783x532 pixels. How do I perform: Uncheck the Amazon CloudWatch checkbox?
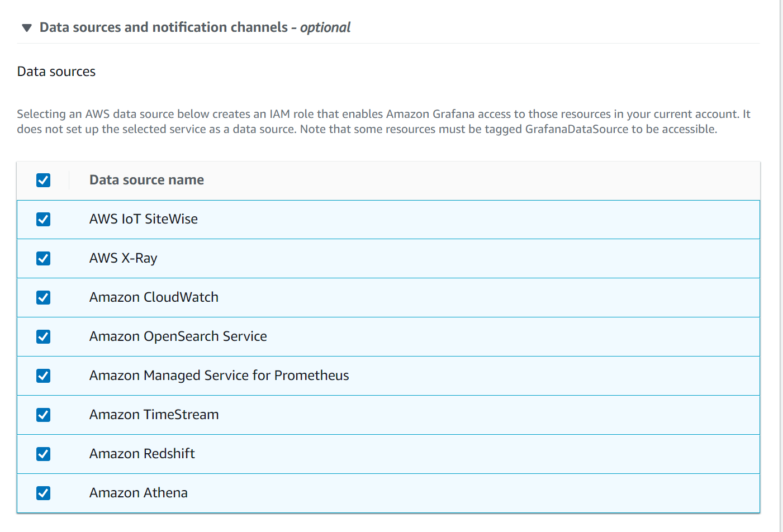pos(43,297)
